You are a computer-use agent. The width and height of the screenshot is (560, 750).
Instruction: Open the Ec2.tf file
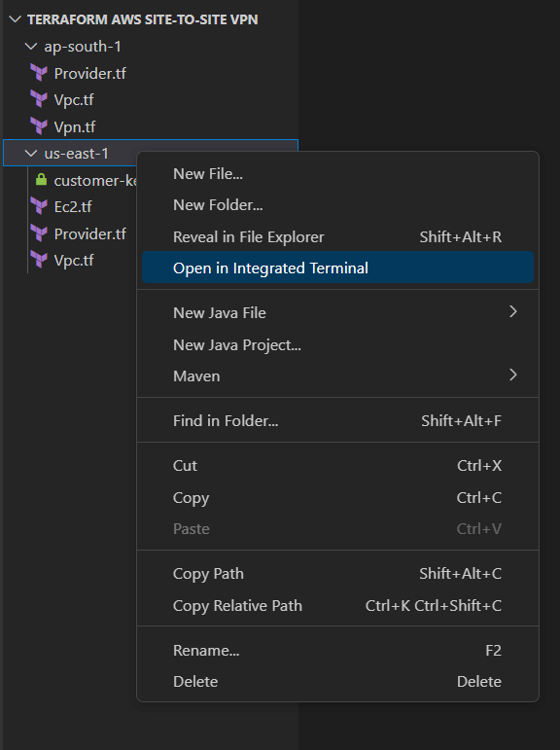point(73,206)
